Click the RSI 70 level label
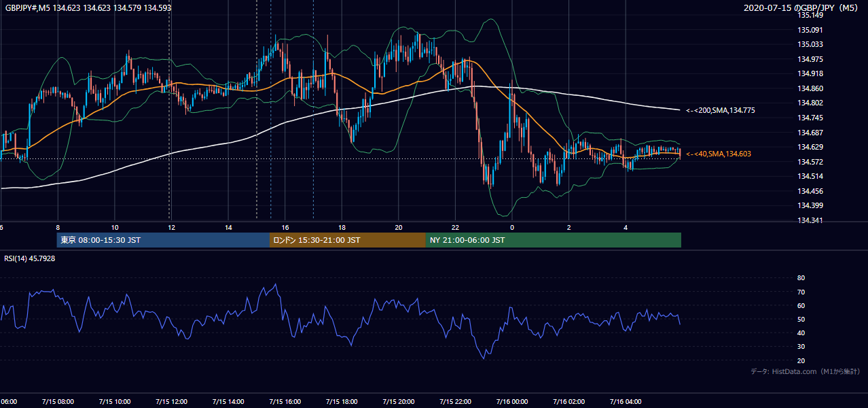Viewport: 868px width, 408px height. 801,292
